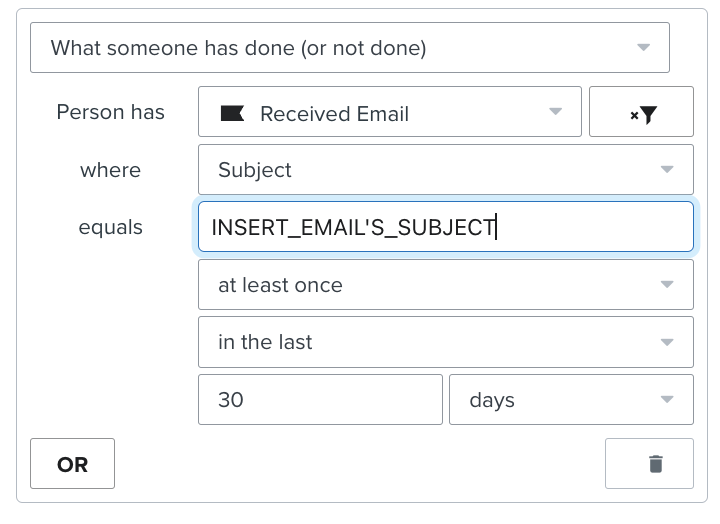Click the caret on the Received Email selector

pyautogui.click(x=556, y=112)
